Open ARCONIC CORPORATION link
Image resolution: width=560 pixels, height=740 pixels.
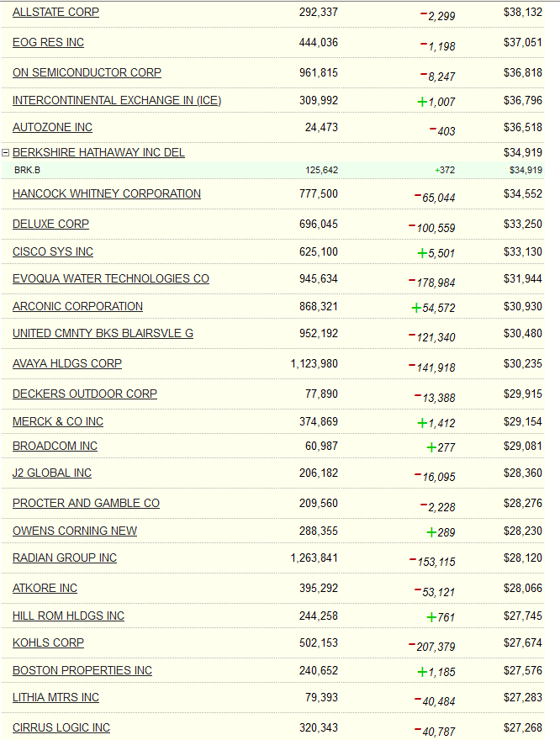[77, 307]
